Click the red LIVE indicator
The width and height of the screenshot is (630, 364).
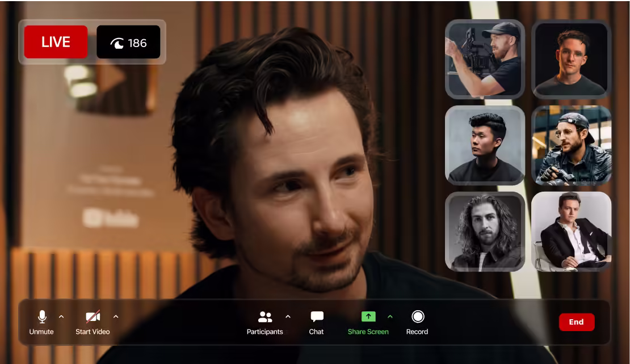pos(55,41)
